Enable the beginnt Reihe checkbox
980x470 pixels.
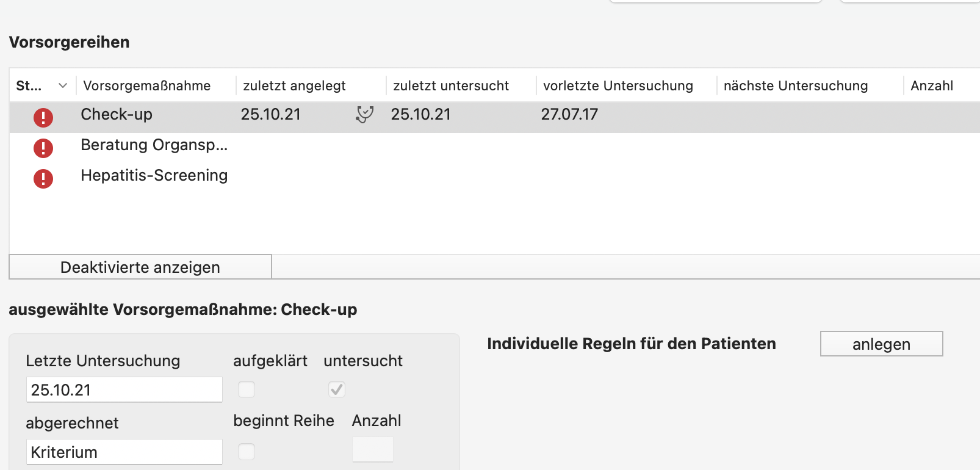(247, 452)
